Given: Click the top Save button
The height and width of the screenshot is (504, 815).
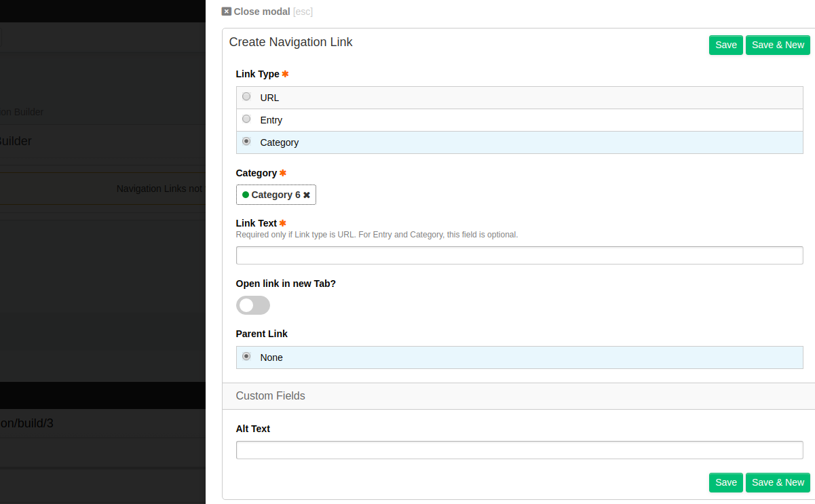Looking at the screenshot, I should pos(726,45).
